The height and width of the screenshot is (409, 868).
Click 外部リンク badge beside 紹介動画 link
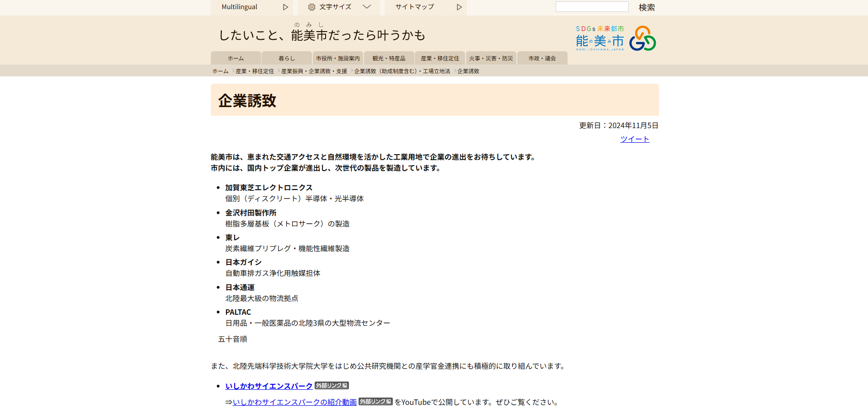[x=375, y=402]
